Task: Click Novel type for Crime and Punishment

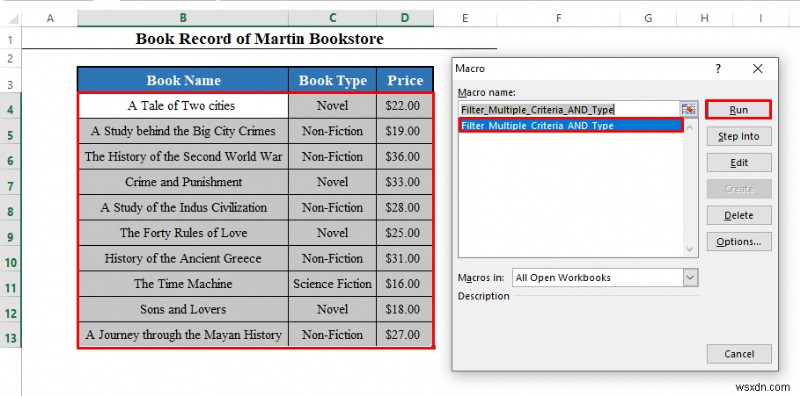Action: [x=333, y=182]
